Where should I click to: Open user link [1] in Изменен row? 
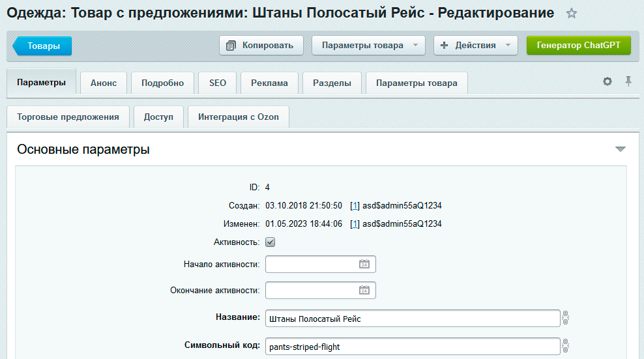coord(355,224)
